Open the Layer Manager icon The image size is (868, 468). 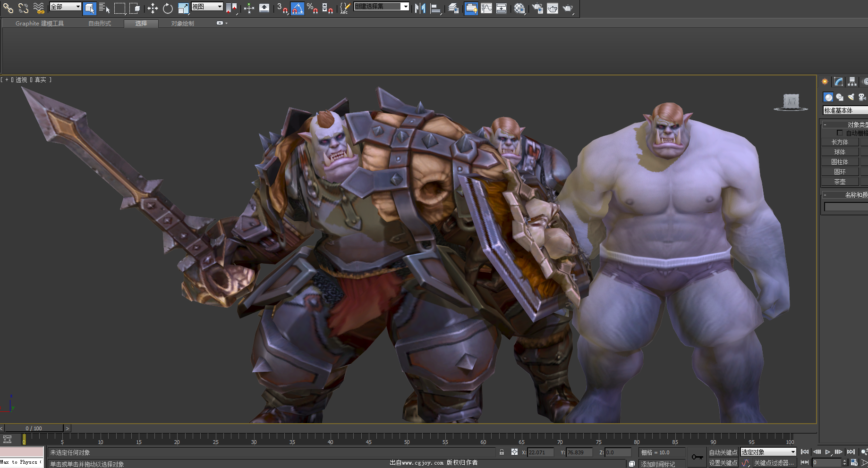tap(453, 8)
